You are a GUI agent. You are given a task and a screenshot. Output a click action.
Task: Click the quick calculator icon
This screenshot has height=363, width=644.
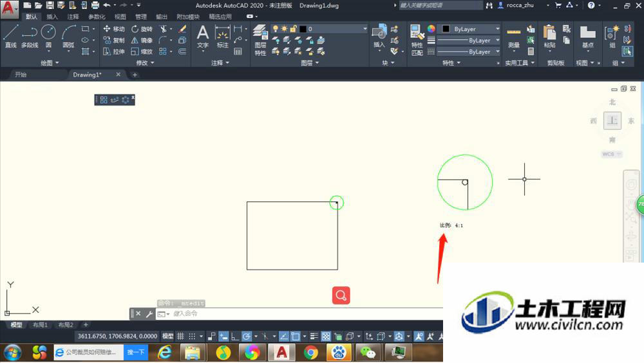(531, 51)
